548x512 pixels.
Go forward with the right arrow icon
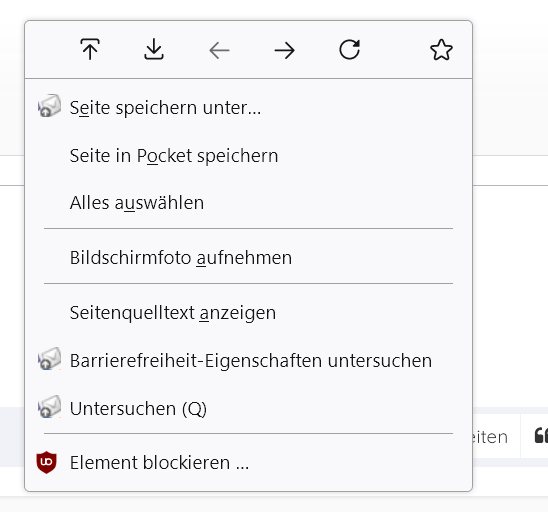pyautogui.click(x=284, y=51)
